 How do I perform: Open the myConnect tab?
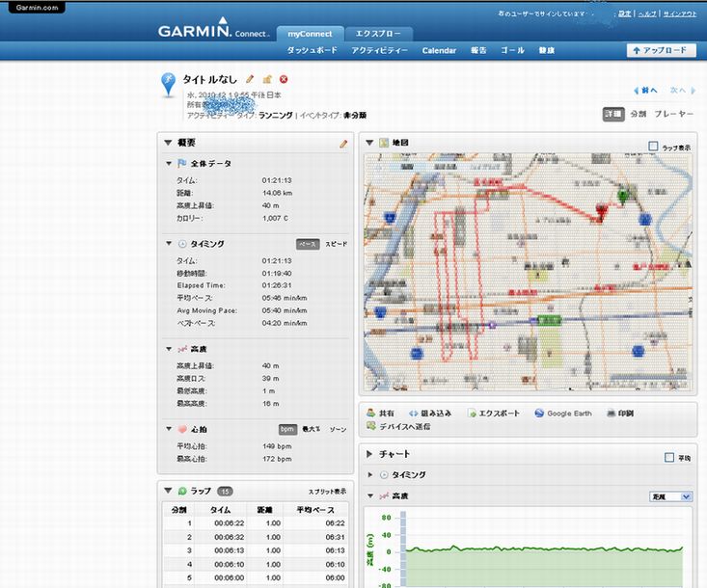(310, 34)
